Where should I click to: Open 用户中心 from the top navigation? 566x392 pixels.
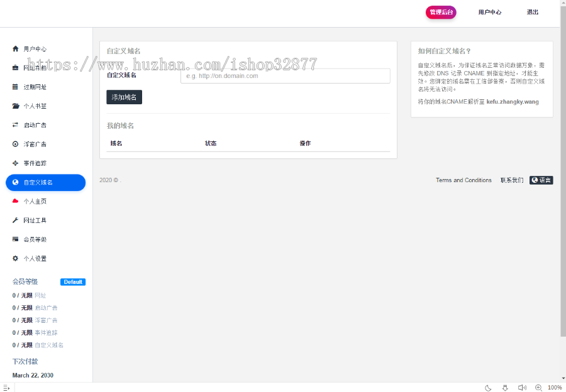[x=489, y=12]
